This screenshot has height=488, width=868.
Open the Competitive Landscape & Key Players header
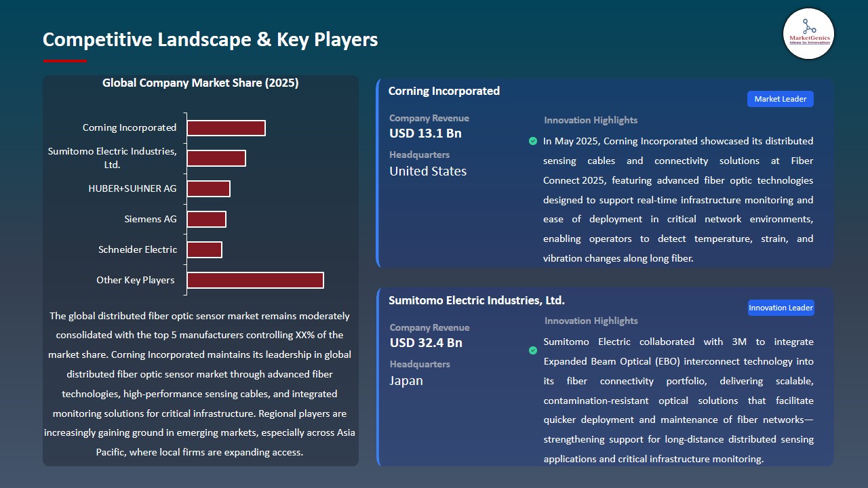(x=210, y=39)
